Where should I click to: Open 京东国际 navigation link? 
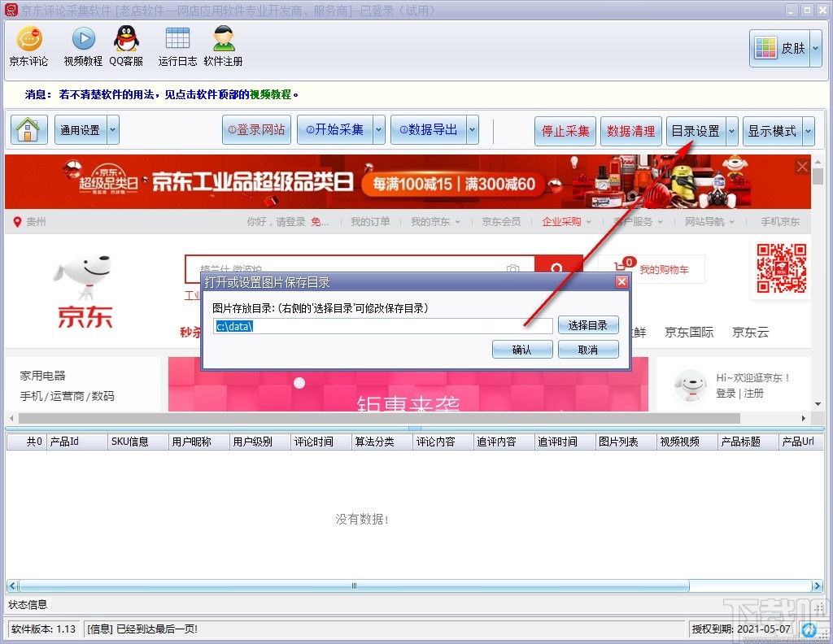pyautogui.click(x=689, y=333)
